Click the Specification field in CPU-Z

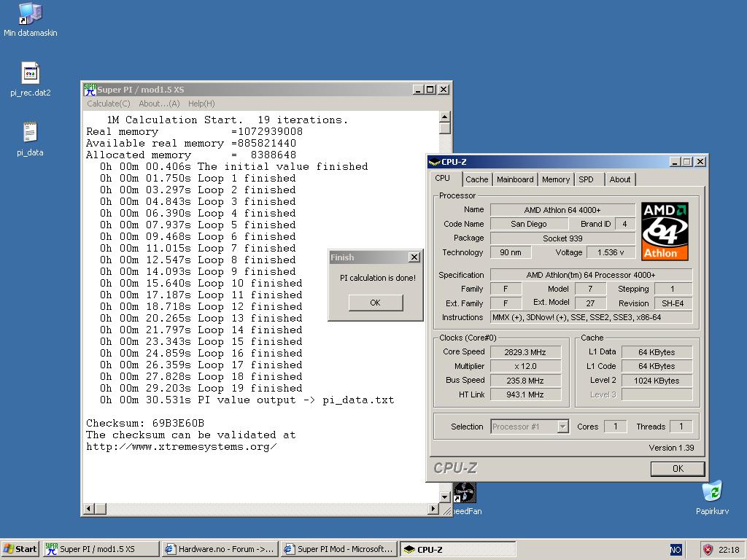591,275
